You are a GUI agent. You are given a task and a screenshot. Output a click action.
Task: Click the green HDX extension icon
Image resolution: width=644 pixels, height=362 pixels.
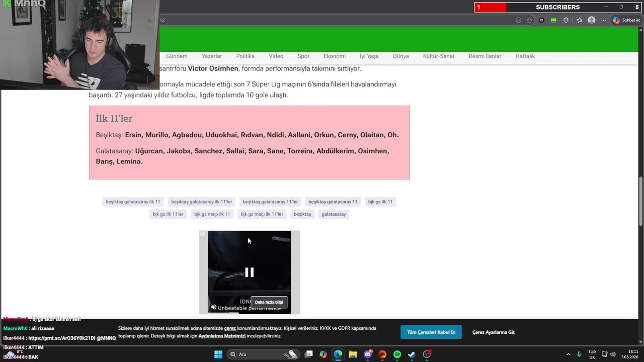tap(553, 20)
